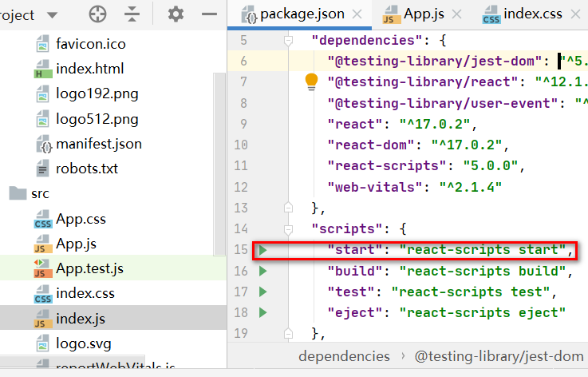Run the build script via gutter arrow

262,271
